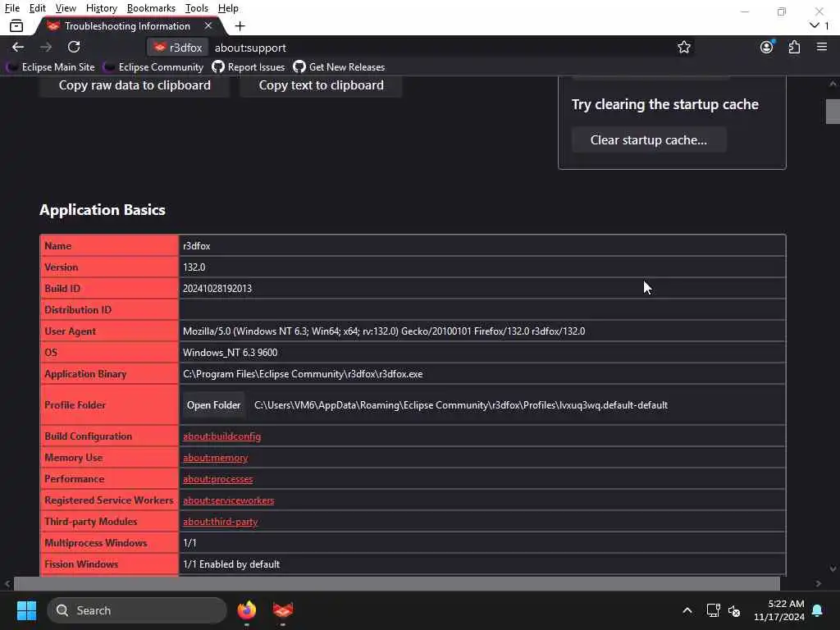
Task: Click the forward navigation arrow
Action: (46, 47)
